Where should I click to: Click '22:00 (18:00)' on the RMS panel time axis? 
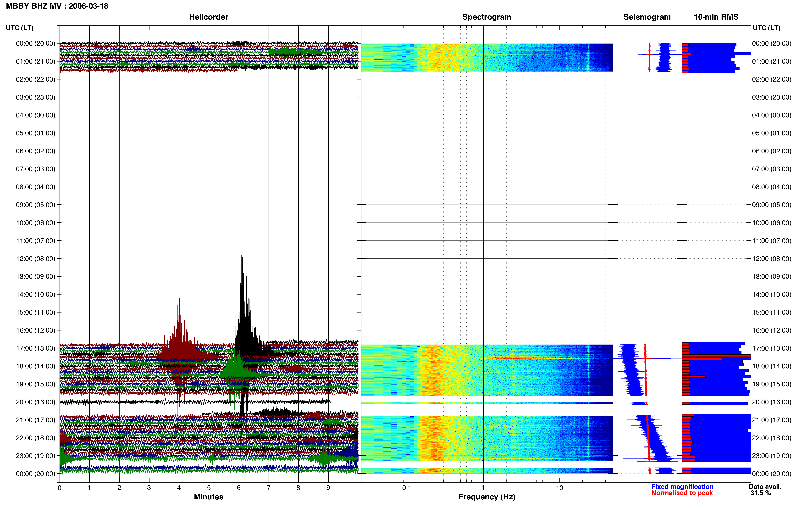click(772, 438)
